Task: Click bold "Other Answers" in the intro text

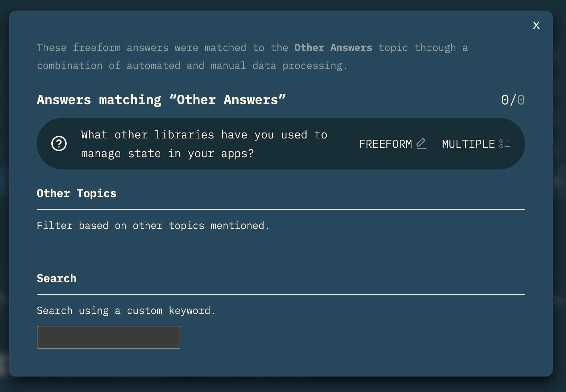Action: [333, 48]
